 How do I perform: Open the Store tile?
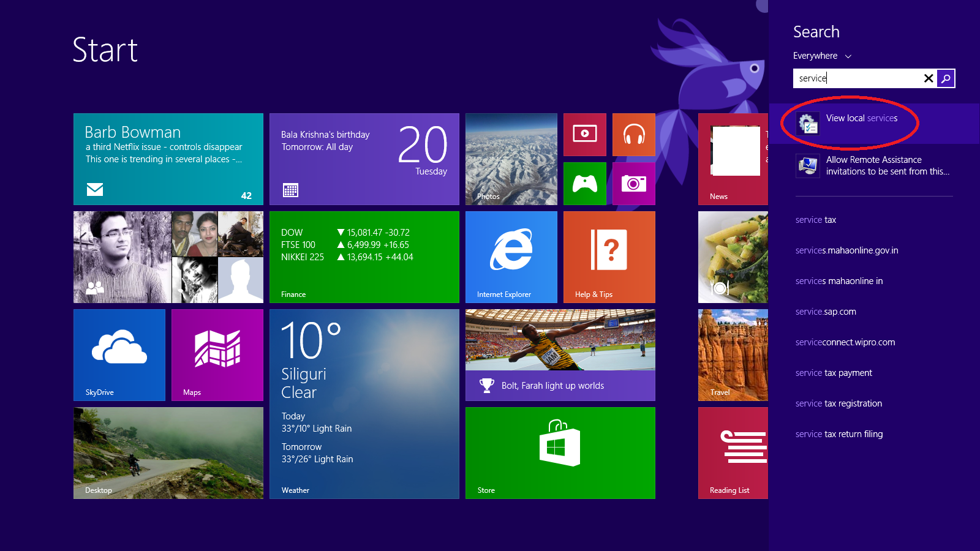click(x=560, y=453)
